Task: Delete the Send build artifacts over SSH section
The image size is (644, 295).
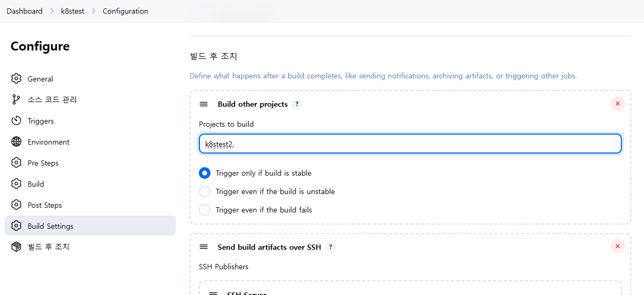Action: pyautogui.click(x=617, y=246)
